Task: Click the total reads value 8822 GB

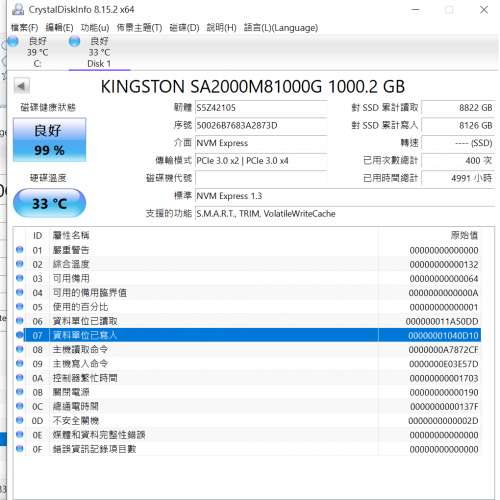Action: tap(458, 108)
